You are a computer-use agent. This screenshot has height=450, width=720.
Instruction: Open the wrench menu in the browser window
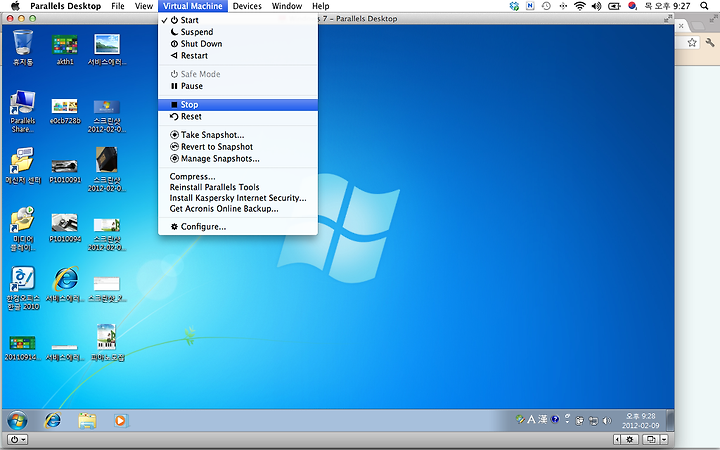pos(710,43)
